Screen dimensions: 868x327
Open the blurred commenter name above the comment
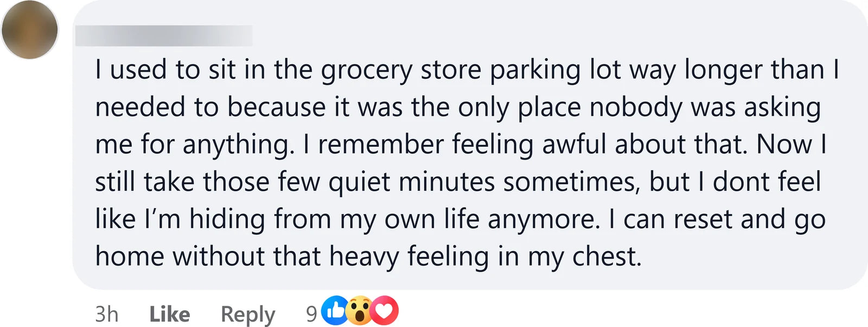[x=164, y=35]
